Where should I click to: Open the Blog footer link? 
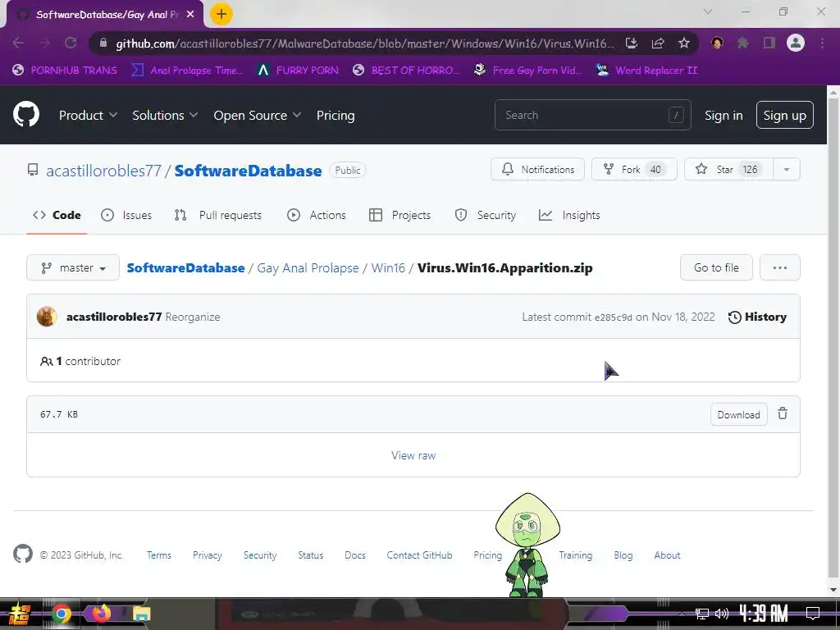click(x=623, y=555)
